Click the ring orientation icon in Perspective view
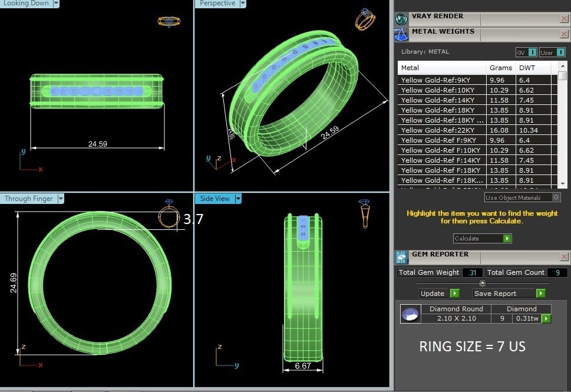The width and height of the screenshot is (571, 392). (x=365, y=20)
